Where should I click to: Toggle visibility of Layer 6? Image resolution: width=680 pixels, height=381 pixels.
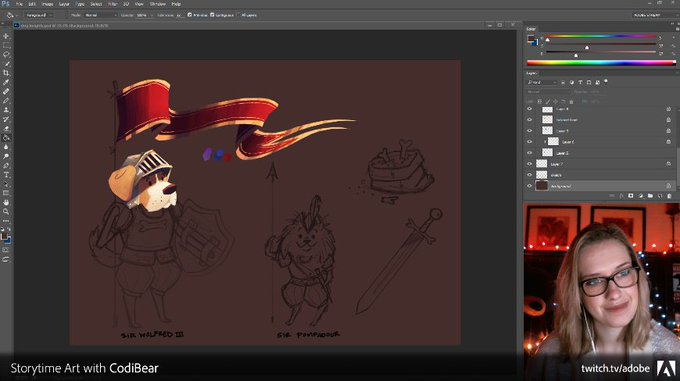point(529,142)
